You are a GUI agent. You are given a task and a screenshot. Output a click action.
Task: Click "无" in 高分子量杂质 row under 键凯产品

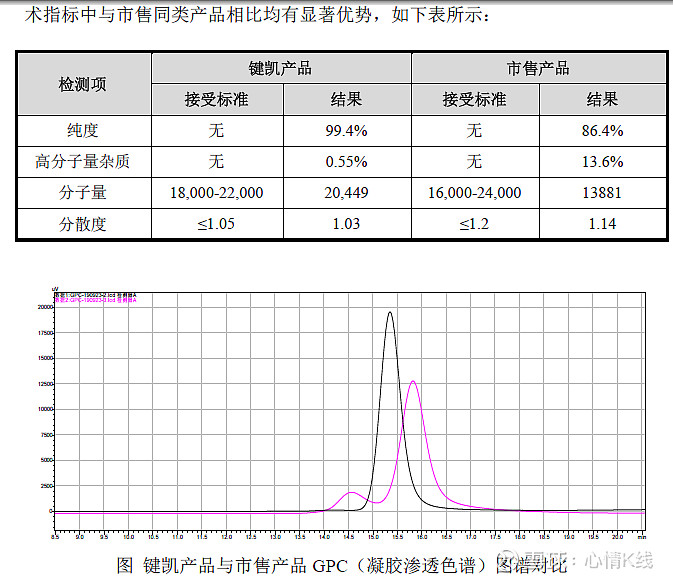(x=217, y=162)
